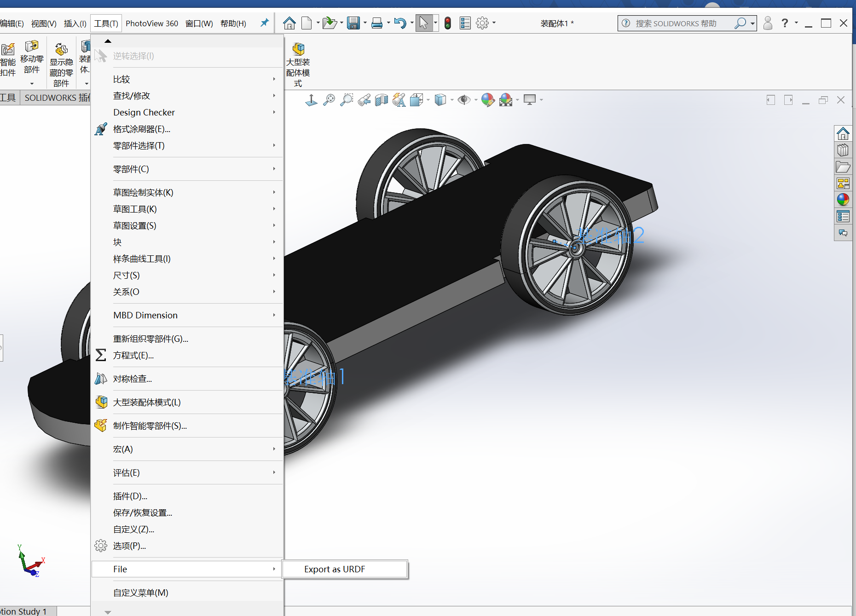Screen dimensions: 856x616
Task: Open View Settings monitor icon
Action: [530, 100]
